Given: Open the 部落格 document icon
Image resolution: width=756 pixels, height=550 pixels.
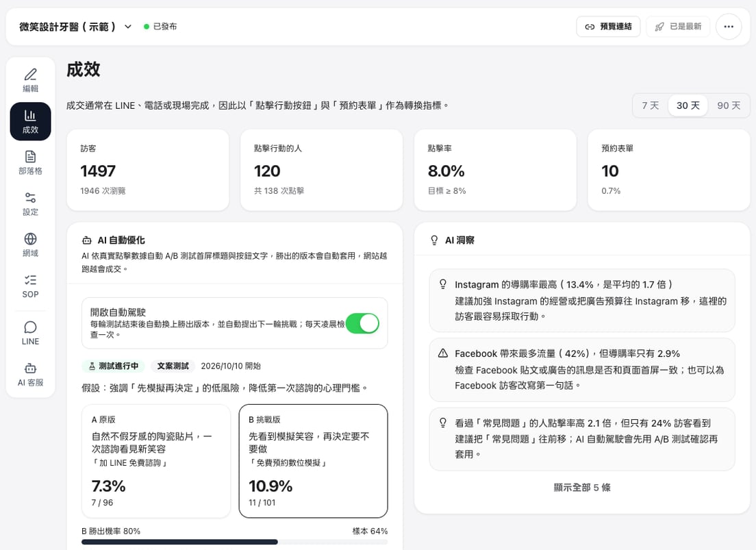Looking at the screenshot, I should click(x=30, y=156).
